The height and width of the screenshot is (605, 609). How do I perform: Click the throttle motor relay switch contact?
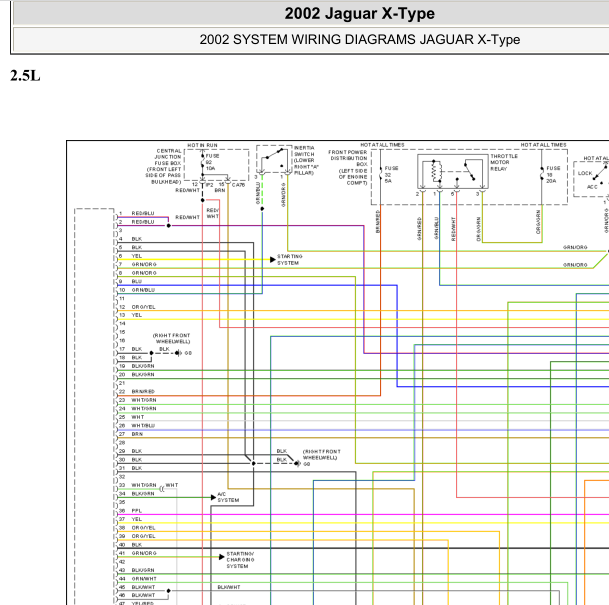click(x=470, y=170)
